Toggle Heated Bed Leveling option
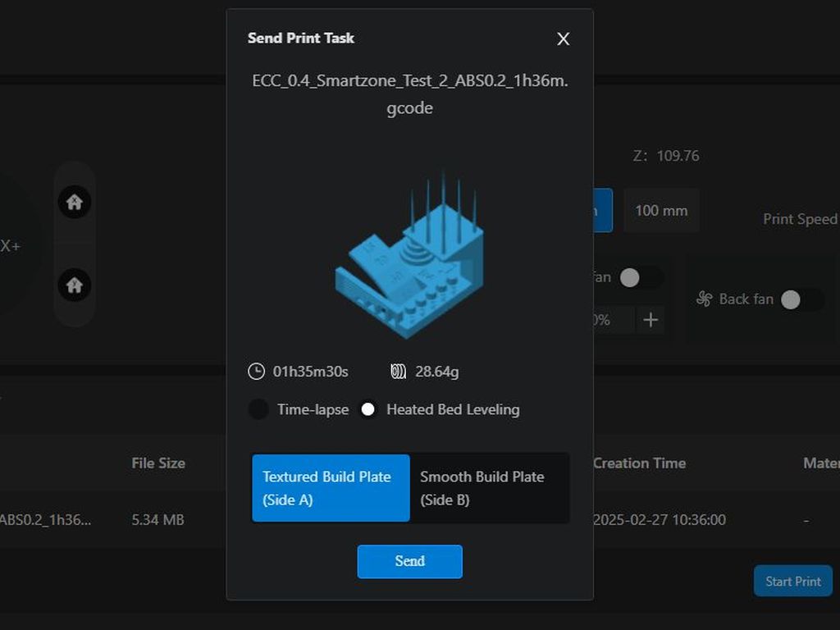This screenshot has width=840, height=630. click(368, 409)
